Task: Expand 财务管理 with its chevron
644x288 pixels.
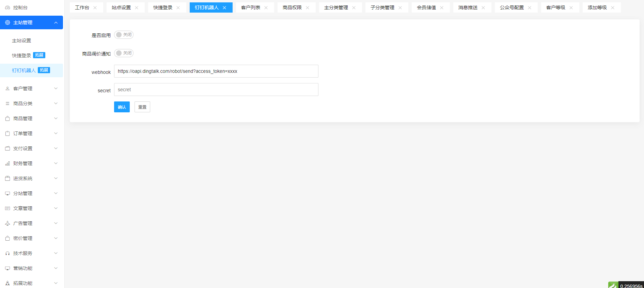Action: click(56, 163)
